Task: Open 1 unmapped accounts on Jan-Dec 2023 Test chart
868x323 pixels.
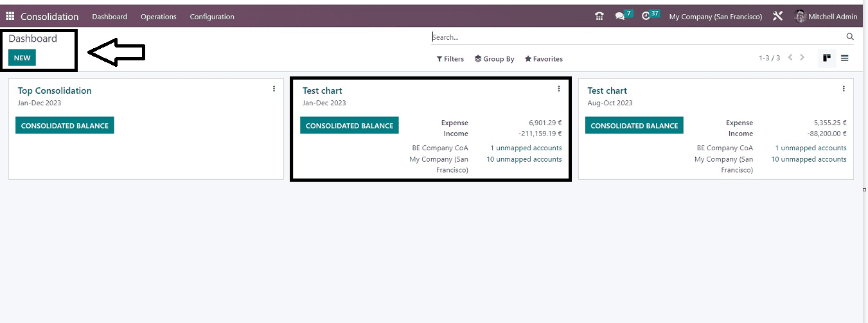Action: point(526,148)
